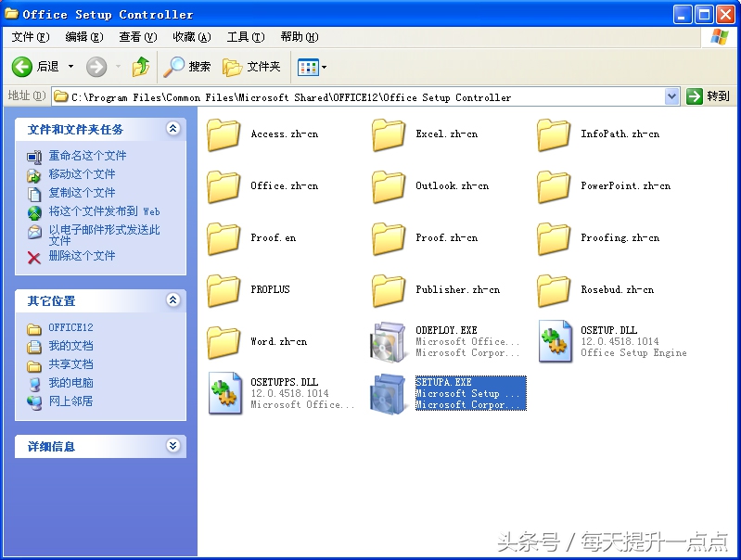
Task: Select the Word.zh-cn folder icon
Action: [224, 343]
